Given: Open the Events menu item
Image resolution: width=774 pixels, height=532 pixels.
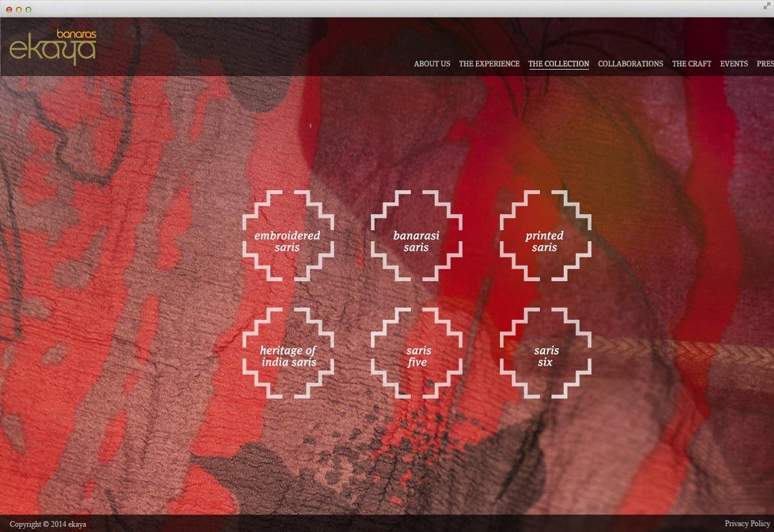Looking at the screenshot, I should [734, 64].
